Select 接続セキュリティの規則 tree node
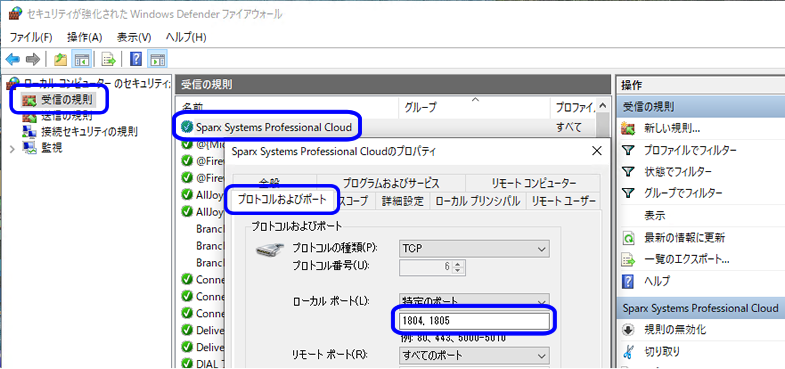785x369 pixels. pos(90,132)
